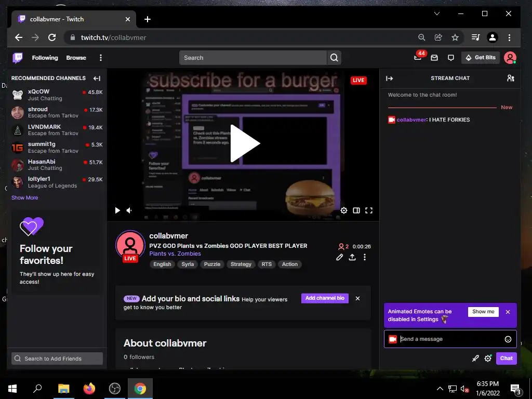Open the video player settings gear
Image resolution: width=532 pixels, height=399 pixels.
344,210
